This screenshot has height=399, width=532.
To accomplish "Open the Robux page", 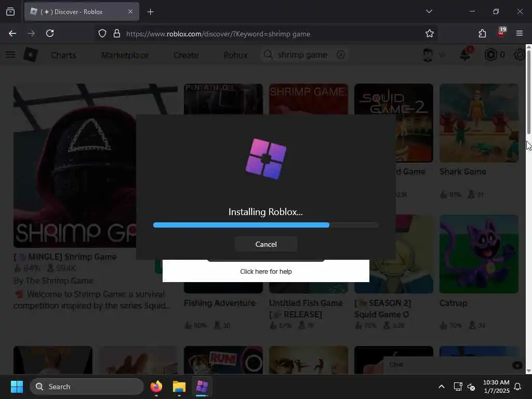I will coord(235,55).
